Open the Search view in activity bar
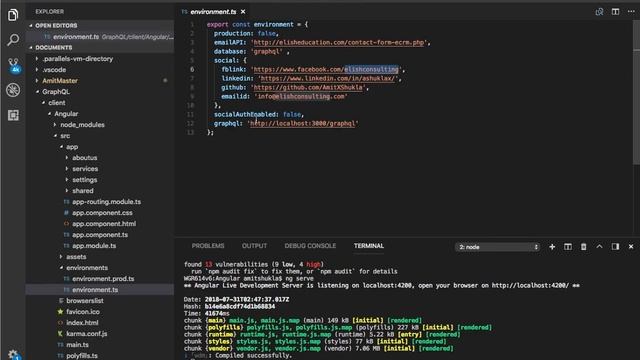Image resolution: width=640 pixels, height=360 pixels. tap(13, 40)
